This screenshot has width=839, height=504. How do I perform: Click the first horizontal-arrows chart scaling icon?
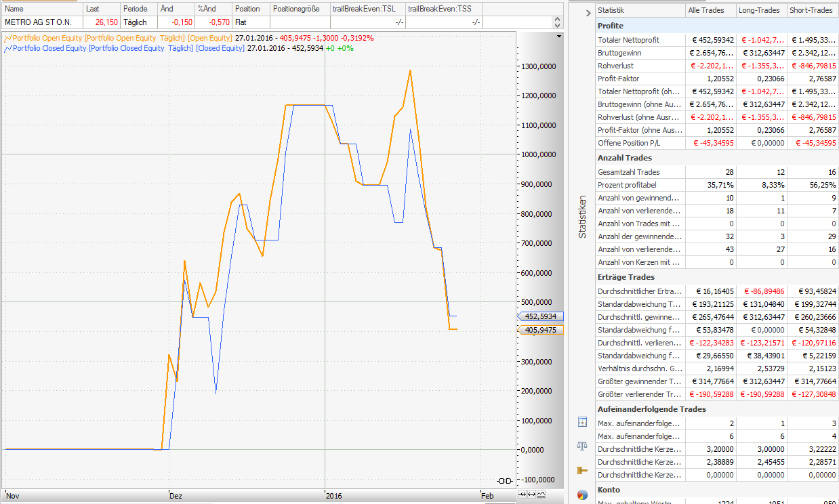[522, 495]
